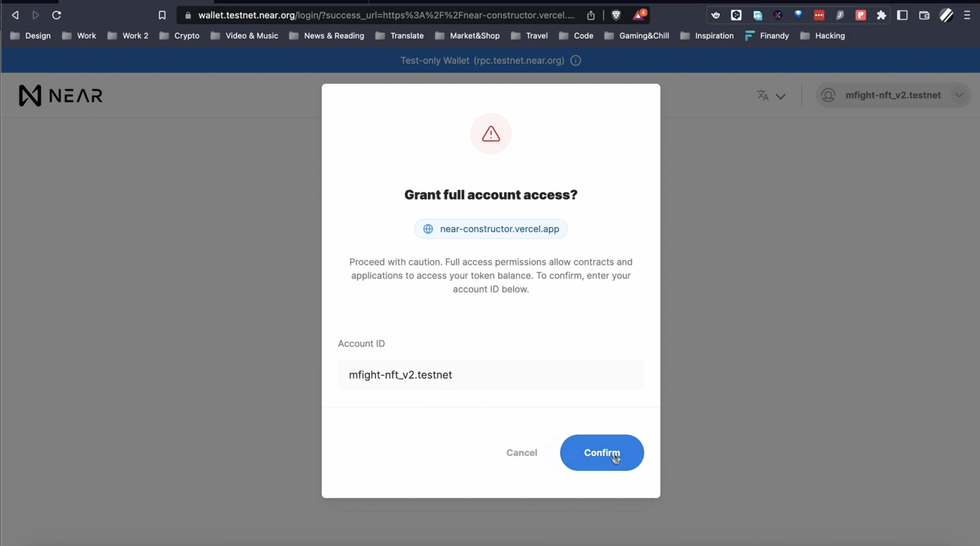
Task: Open the share icon in the address bar
Action: pos(591,15)
